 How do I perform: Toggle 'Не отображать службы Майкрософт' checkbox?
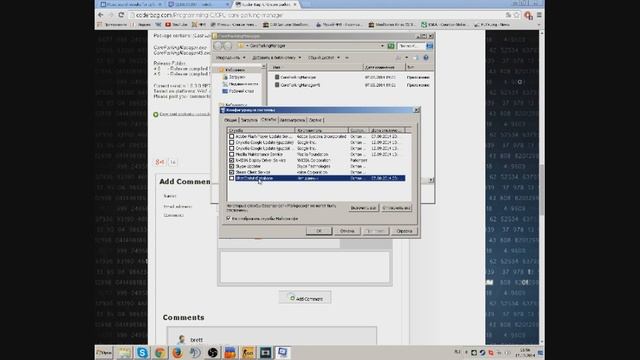pyautogui.click(x=229, y=219)
